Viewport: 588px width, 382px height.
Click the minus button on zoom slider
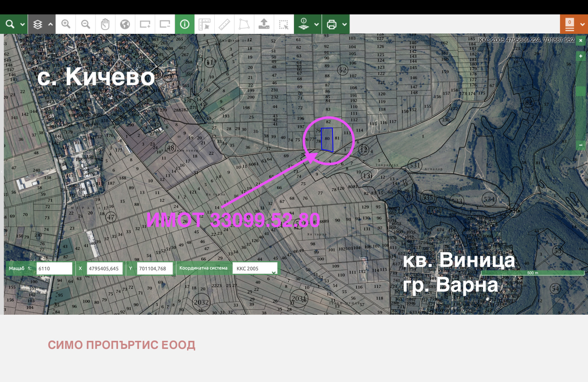tap(581, 145)
